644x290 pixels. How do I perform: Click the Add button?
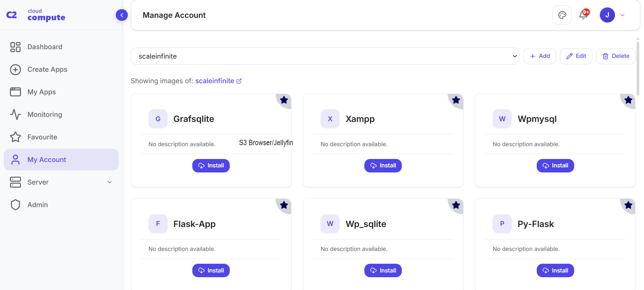click(540, 56)
